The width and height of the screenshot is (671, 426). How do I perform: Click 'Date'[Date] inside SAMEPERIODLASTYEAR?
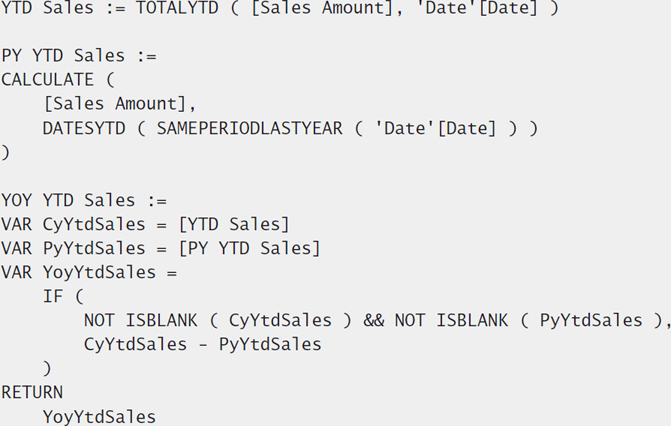click(x=436, y=128)
